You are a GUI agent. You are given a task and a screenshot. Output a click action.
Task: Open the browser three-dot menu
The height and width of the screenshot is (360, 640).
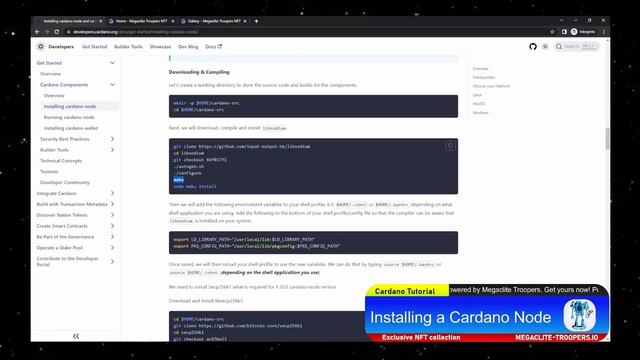pos(604,31)
